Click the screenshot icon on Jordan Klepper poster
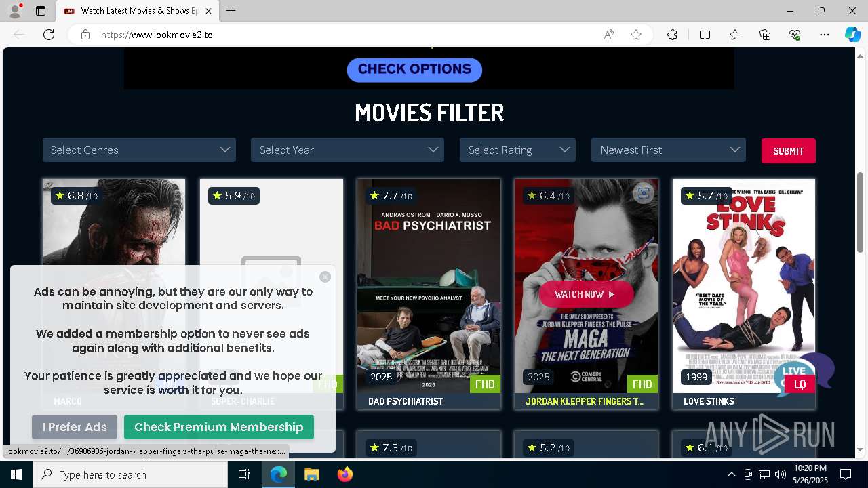 point(644,194)
